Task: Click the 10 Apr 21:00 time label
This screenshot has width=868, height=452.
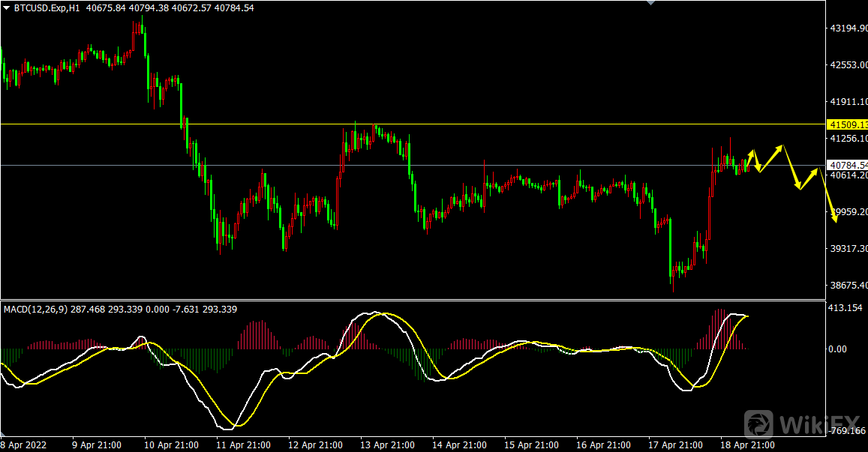Action: click(171, 445)
